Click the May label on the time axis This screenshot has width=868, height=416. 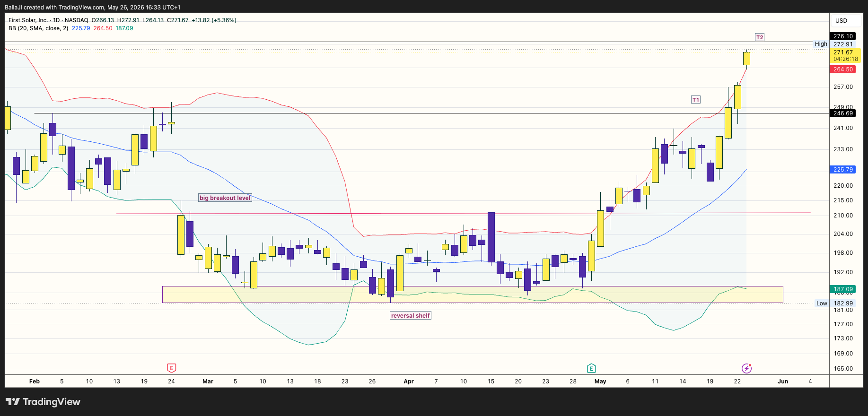pos(600,381)
